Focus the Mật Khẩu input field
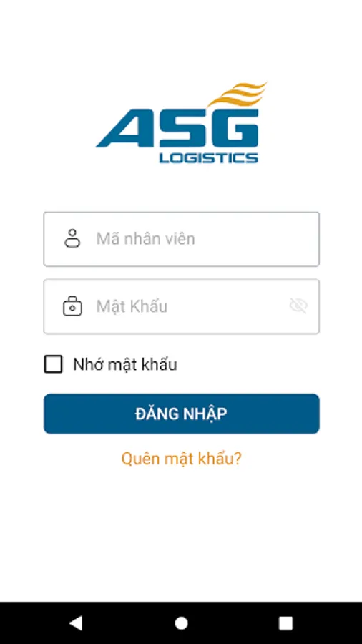The height and width of the screenshot is (644, 362). click(182, 306)
